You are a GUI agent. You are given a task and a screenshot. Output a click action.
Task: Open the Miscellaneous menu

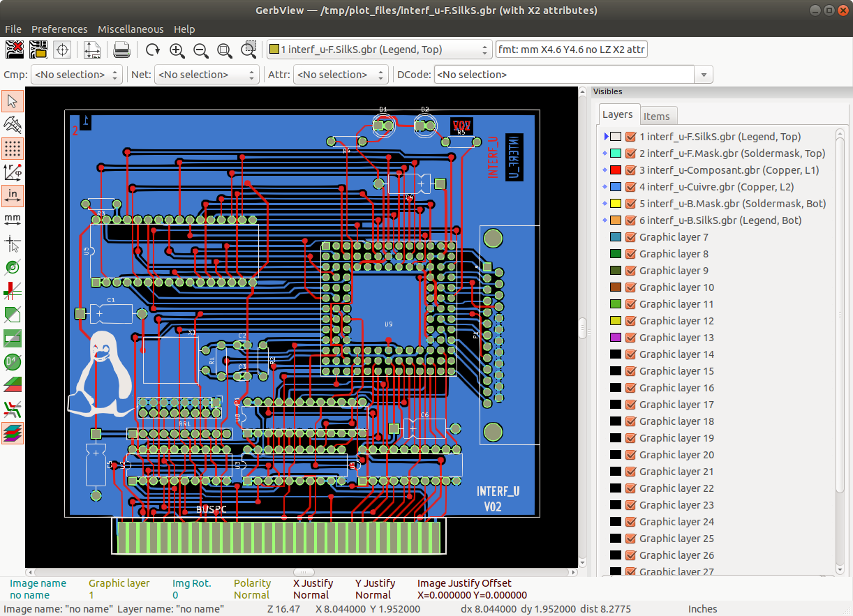[x=131, y=29]
